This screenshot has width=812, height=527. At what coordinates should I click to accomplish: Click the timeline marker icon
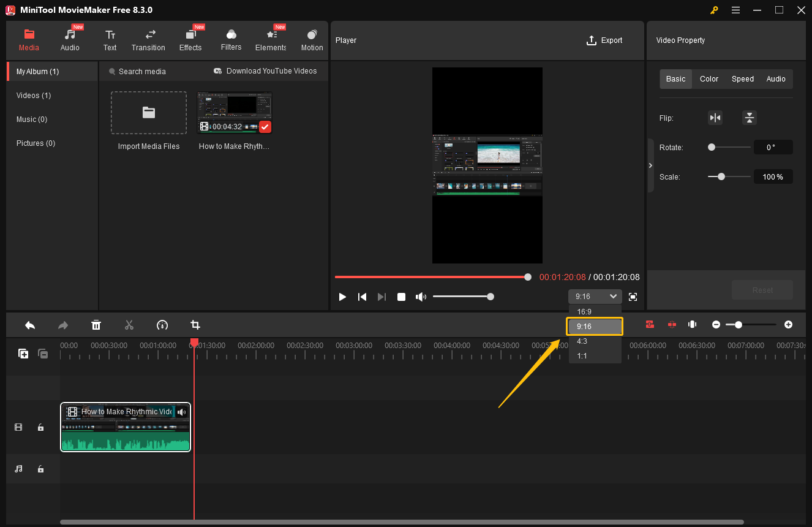693,324
